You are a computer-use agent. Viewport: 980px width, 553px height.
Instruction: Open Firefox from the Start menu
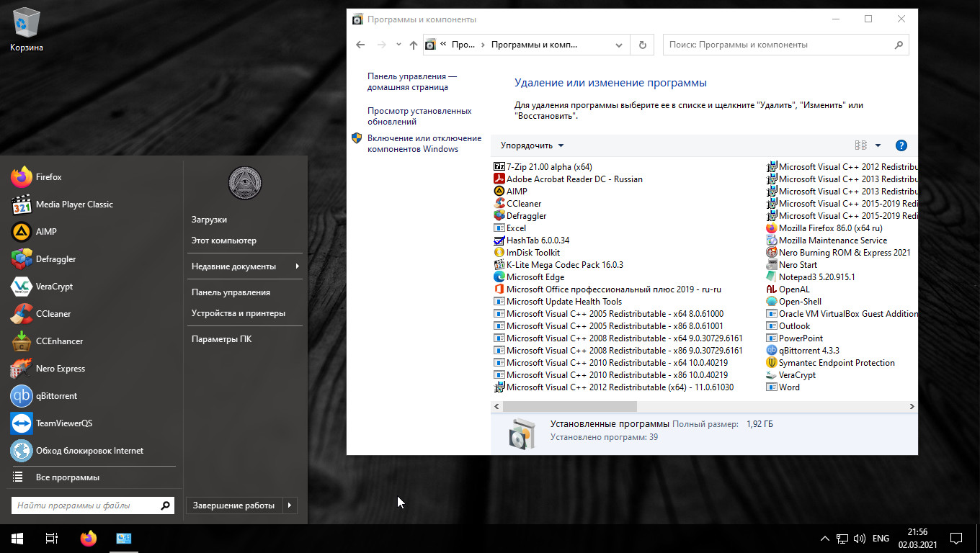pos(48,177)
